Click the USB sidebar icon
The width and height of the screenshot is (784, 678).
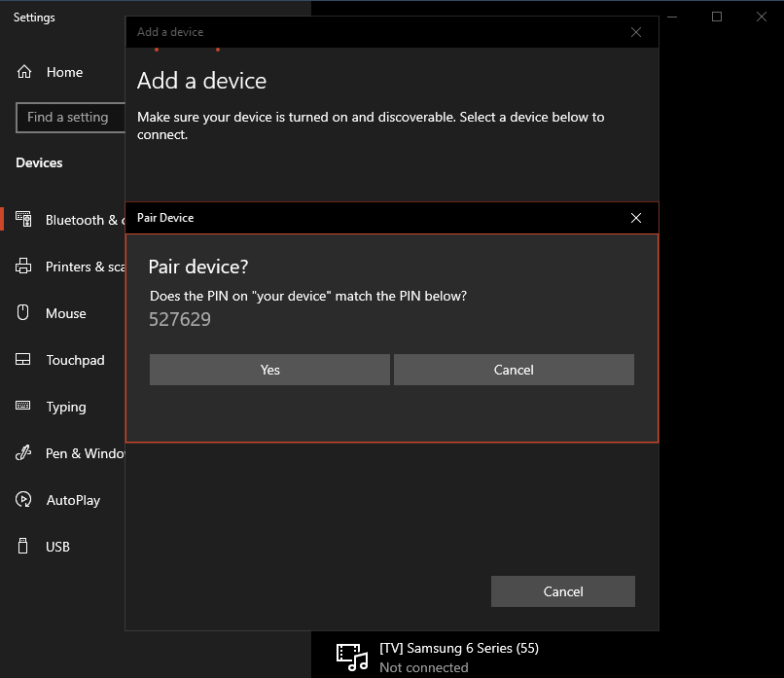(x=22, y=546)
